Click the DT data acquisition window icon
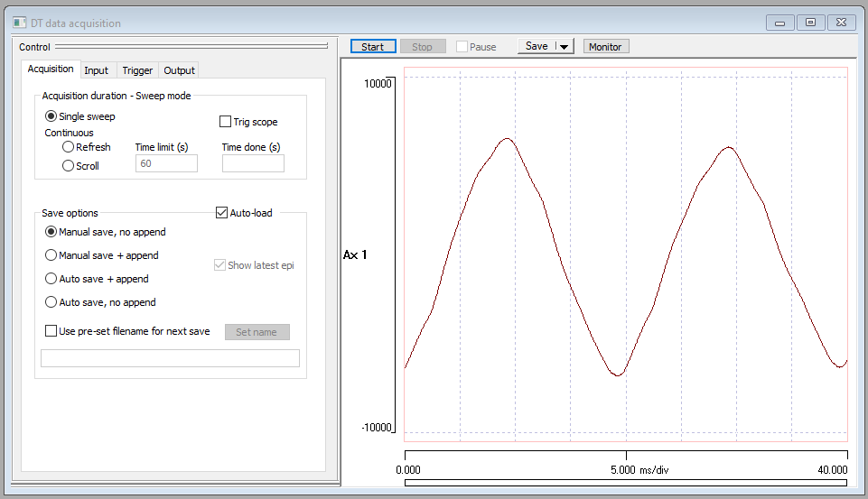 pos(18,23)
